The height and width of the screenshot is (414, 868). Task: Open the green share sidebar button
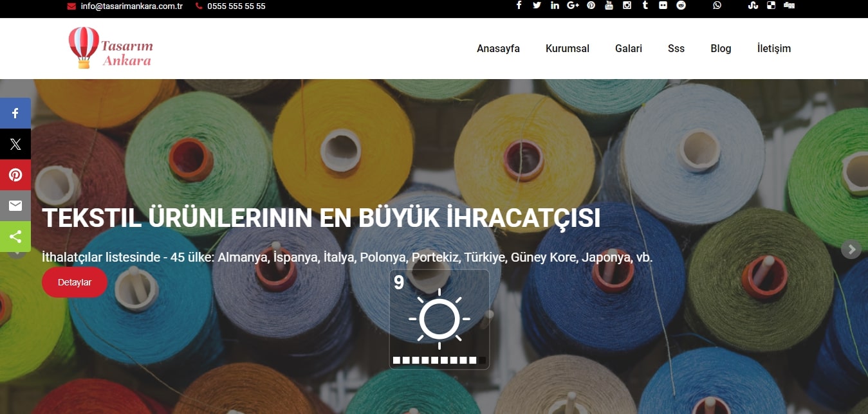tap(15, 237)
